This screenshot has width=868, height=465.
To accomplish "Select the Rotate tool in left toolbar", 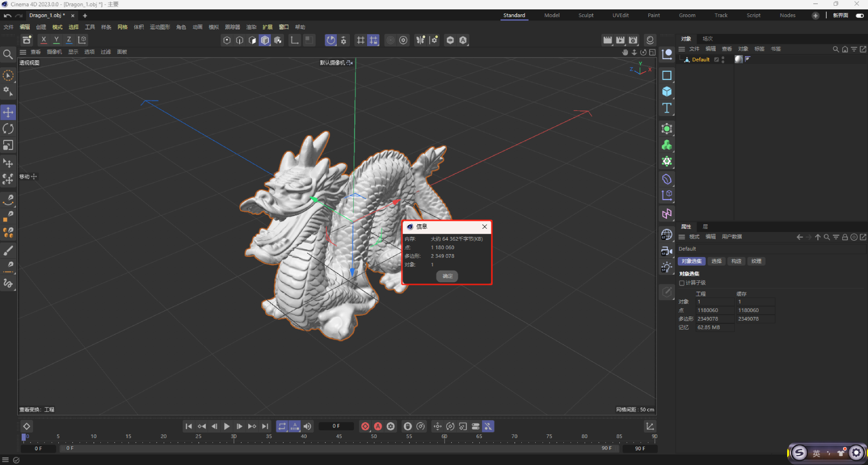I will click(8, 129).
